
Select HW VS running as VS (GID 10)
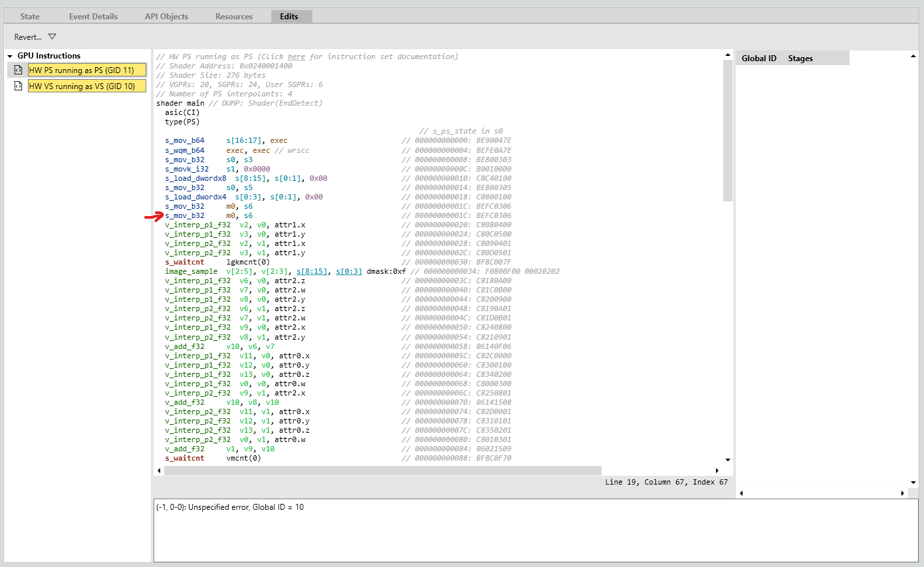click(x=86, y=86)
